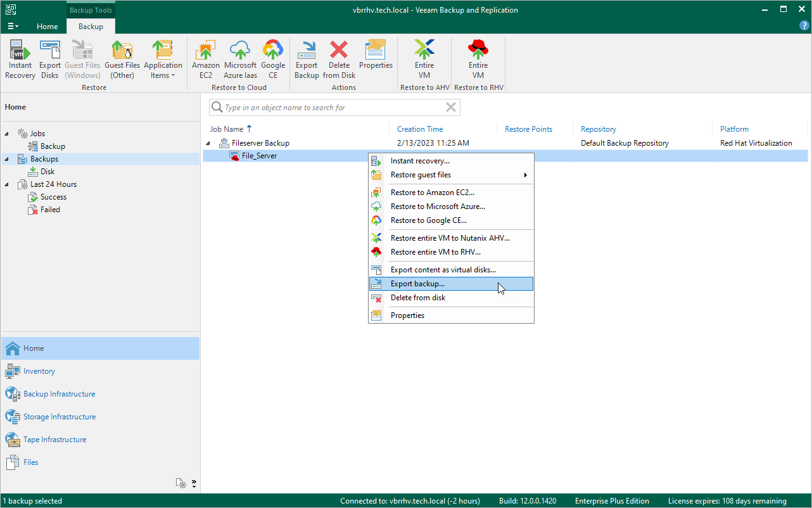
Task: Select the Success tree item
Action: 53,197
